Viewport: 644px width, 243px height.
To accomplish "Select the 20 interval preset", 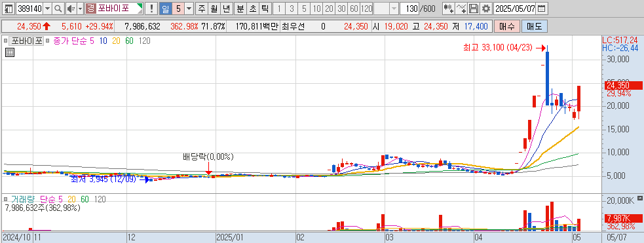I will [329, 9].
